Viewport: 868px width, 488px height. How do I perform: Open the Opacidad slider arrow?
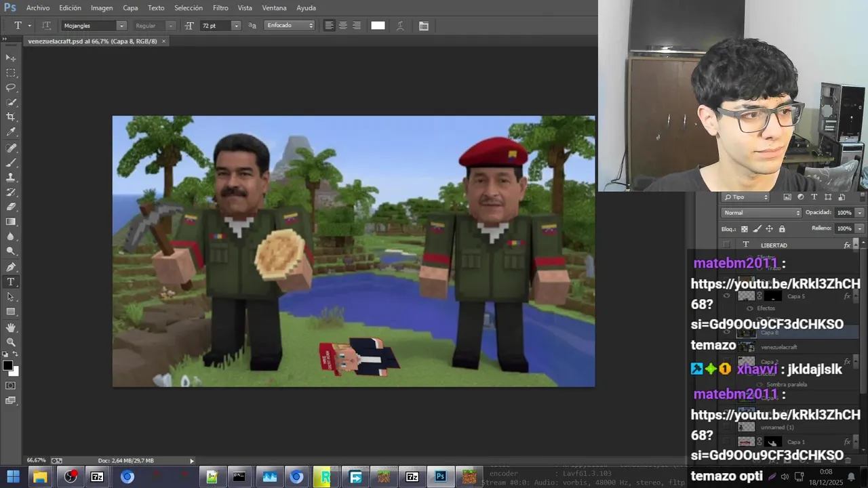click(860, 213)
